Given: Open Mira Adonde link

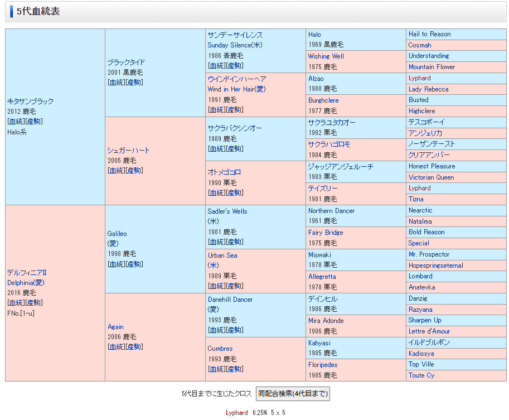Looking at the screenshot, I should click(326, 321).
